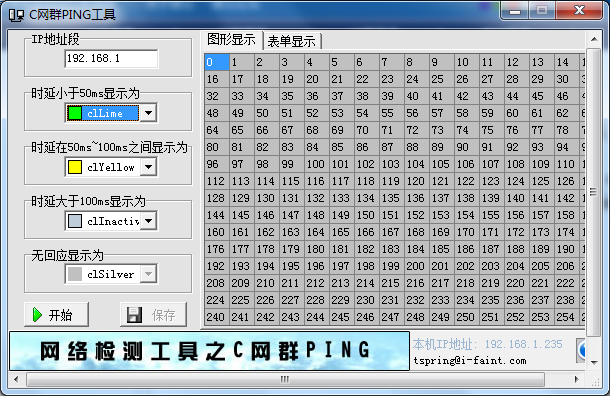Select grid cell 55
The width and height of the screenshot is (610, 396).
click(392, 113)
